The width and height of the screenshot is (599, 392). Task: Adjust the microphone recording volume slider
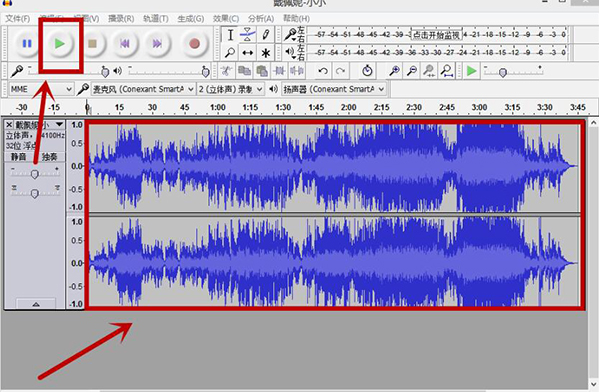coord(69,71)
